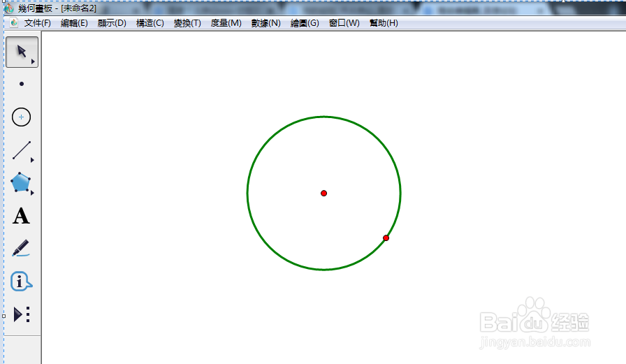Select the Point tool
Screen dimensions: 626x364
(22, 84)
